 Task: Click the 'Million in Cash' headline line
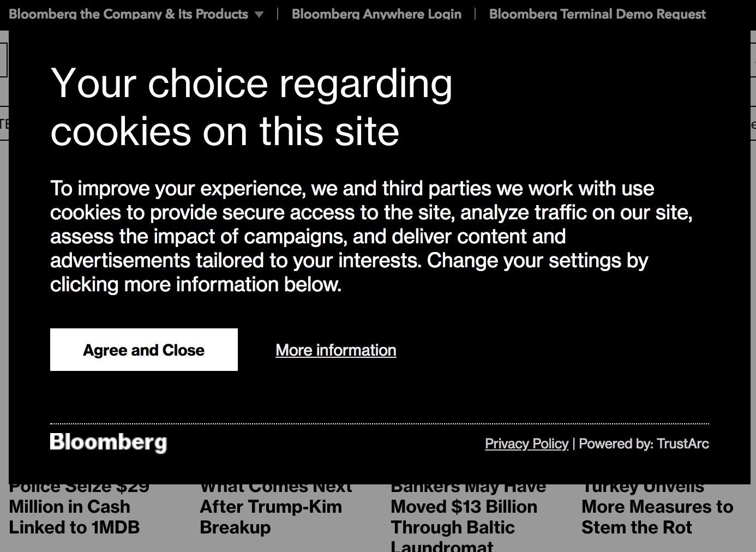click(x=69, y=507)
